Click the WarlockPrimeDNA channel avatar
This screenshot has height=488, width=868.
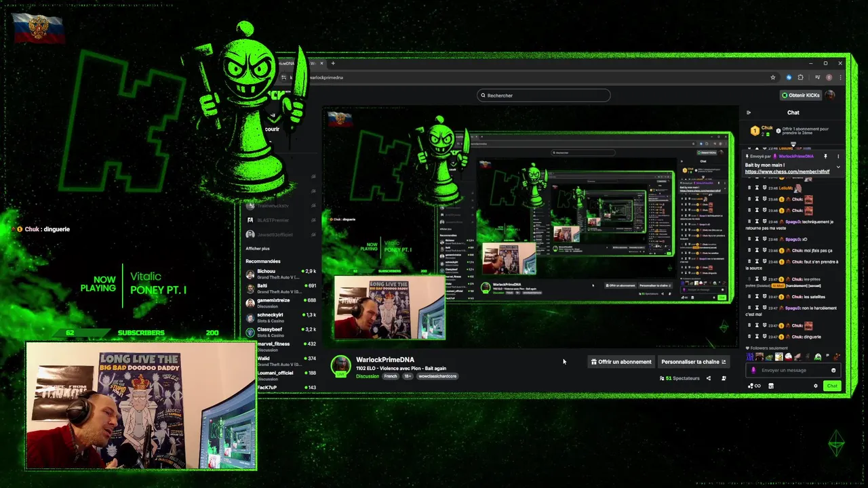[x=340, y=365]
